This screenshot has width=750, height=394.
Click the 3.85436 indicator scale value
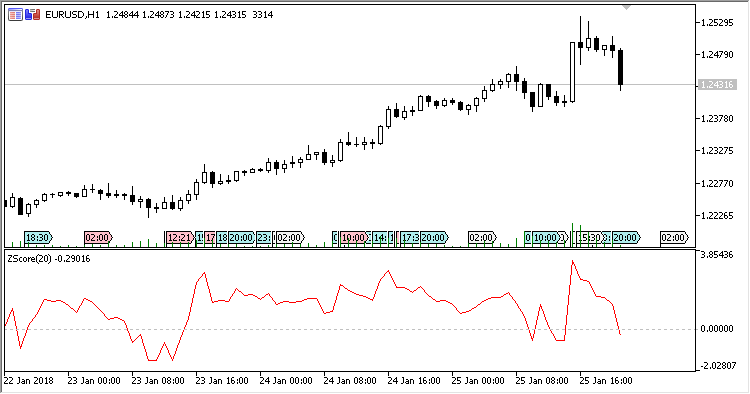(717, 255)
